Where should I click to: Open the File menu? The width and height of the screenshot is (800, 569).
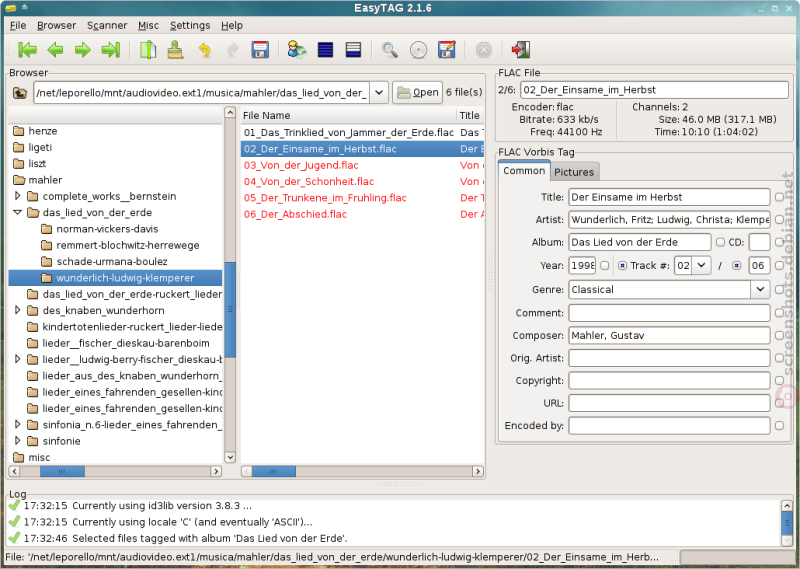pyautogui.click(x=18, y=25)
